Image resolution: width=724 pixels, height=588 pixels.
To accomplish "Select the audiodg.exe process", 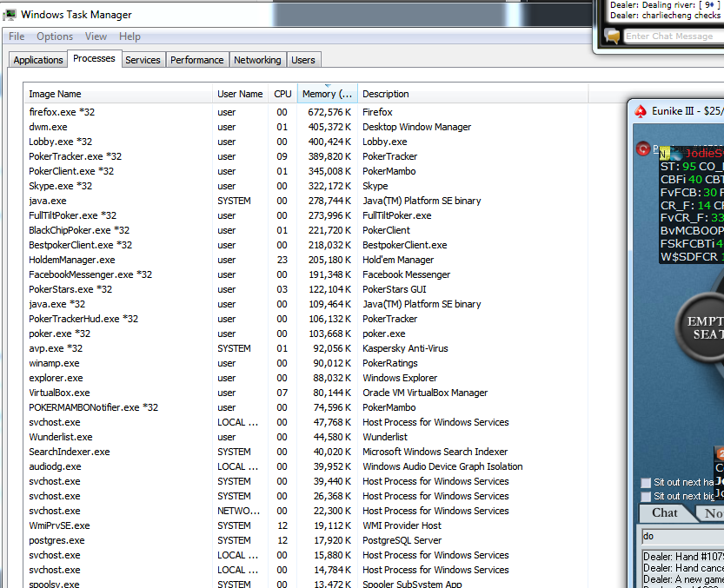I will [x=306, y=466].
